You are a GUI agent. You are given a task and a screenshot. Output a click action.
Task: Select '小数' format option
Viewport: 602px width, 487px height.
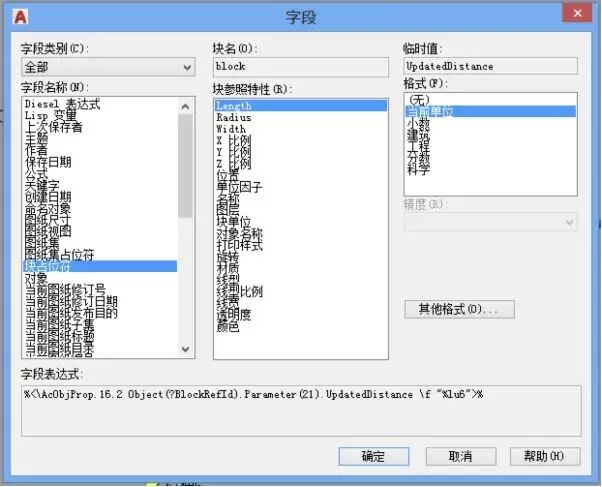(x=417, y=123)
